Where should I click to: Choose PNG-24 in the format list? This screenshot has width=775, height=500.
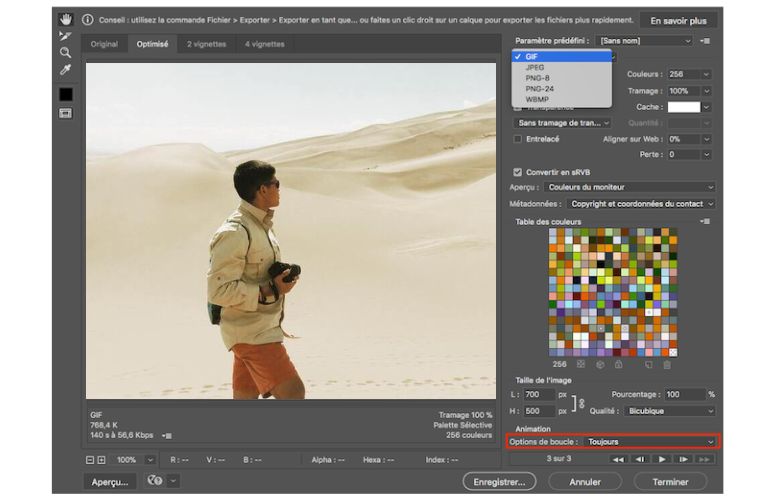coord(562,89)
